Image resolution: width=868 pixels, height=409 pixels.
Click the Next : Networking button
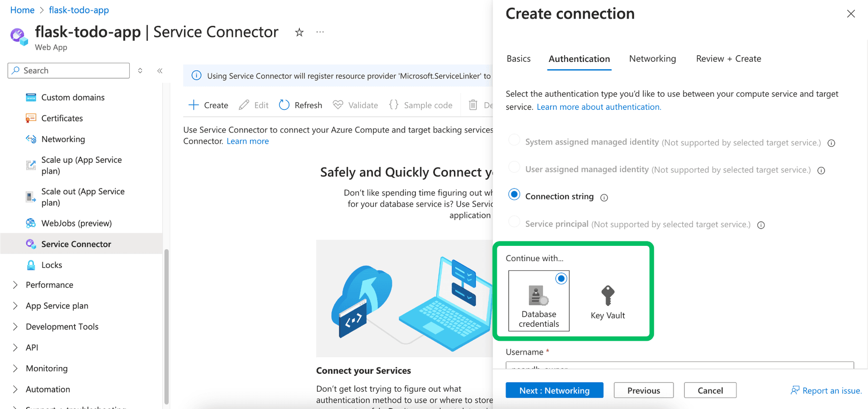tap(554, 390)
